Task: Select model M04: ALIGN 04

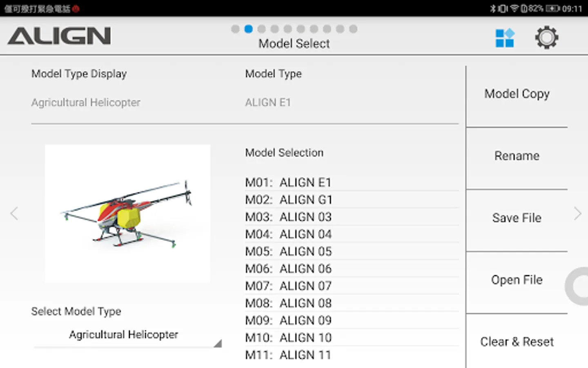Action: [352, 234]
